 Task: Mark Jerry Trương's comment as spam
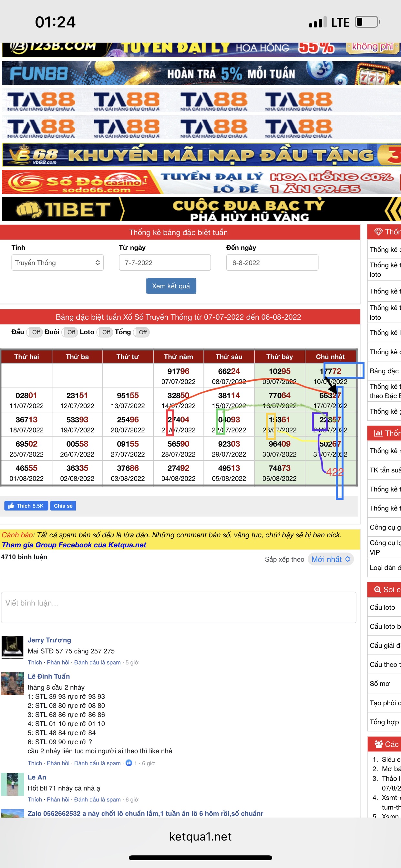click(x=98, y=662)
